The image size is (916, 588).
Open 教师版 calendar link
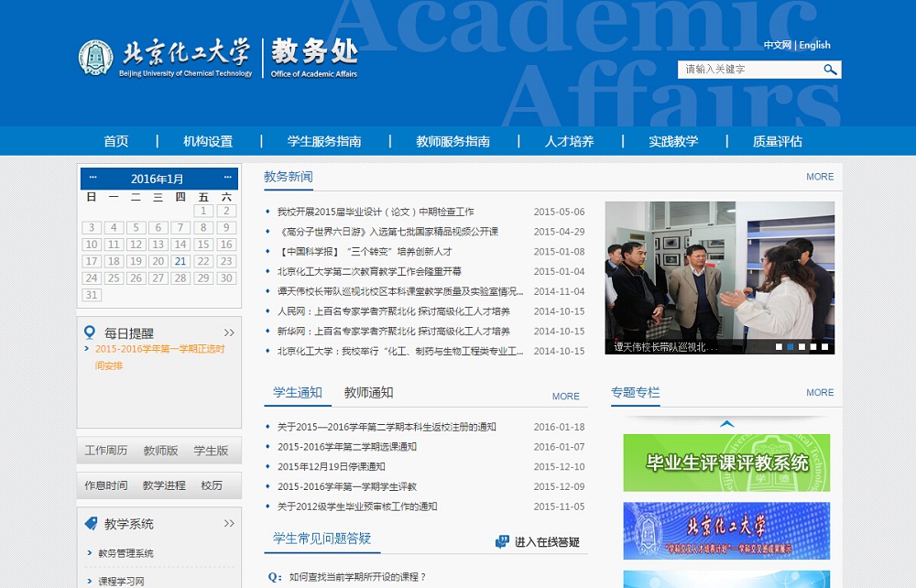(x=160, y=451)
